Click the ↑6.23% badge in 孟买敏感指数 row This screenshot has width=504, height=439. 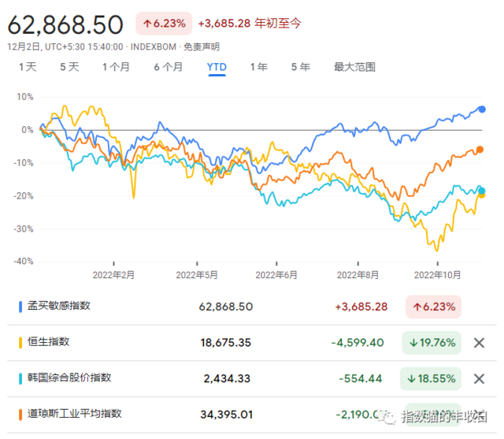(x=434, y=307)
